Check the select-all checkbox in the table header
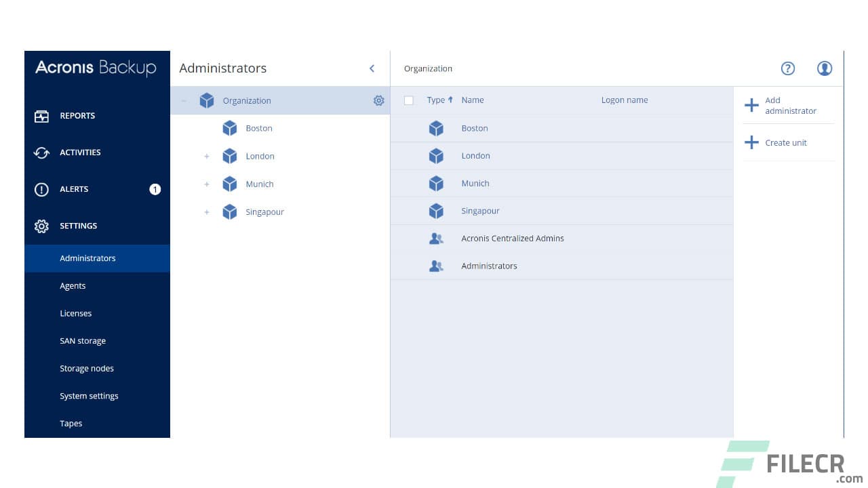 [x=409, y=100]
